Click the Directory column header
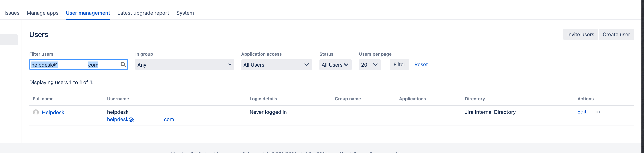The width and height of the screenshot is (644, 153). 475,99
